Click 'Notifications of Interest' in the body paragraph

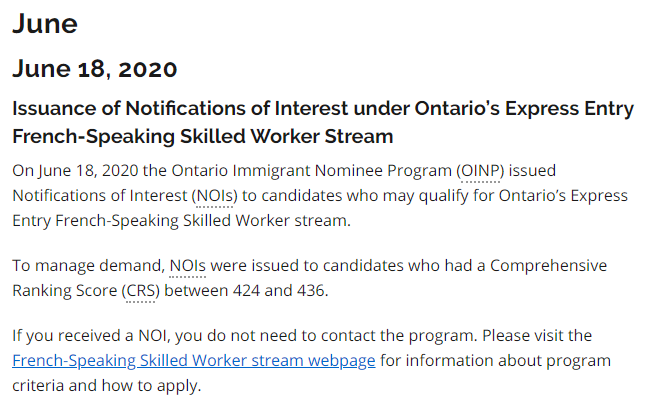[x=98, y=195]
